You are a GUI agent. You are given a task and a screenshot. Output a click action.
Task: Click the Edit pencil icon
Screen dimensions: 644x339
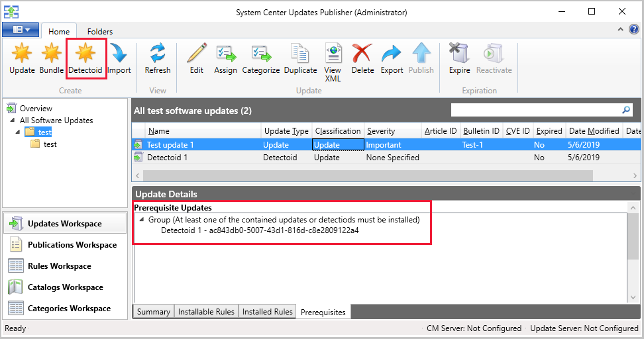tap(197, 54)
